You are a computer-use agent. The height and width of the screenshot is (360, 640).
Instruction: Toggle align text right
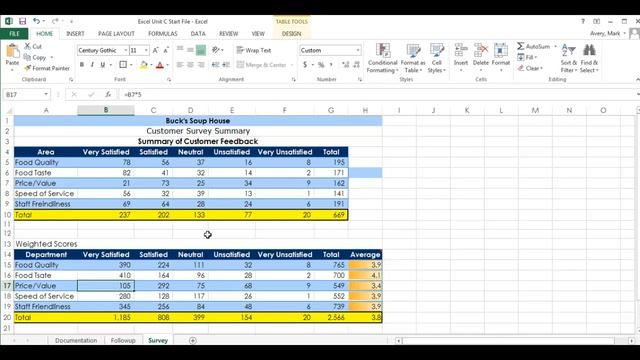point(201,65)
